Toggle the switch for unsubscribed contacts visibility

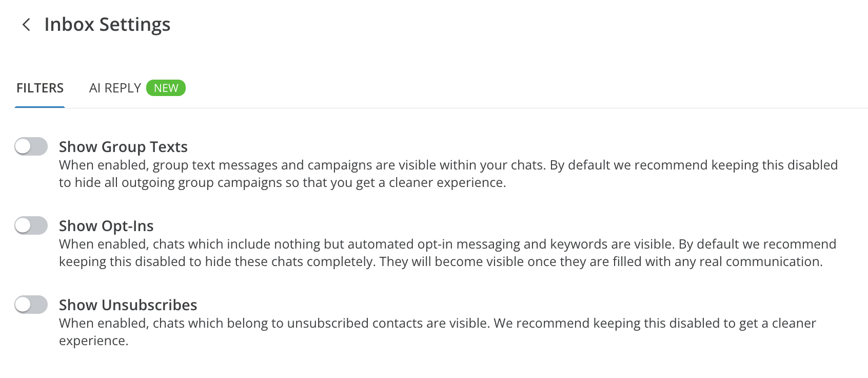point(31,305)
